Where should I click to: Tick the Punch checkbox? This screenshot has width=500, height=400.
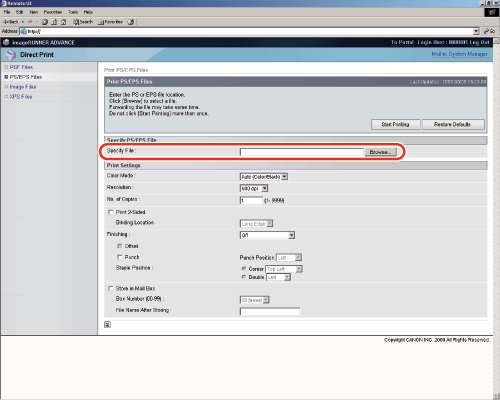tap(120, 257)
